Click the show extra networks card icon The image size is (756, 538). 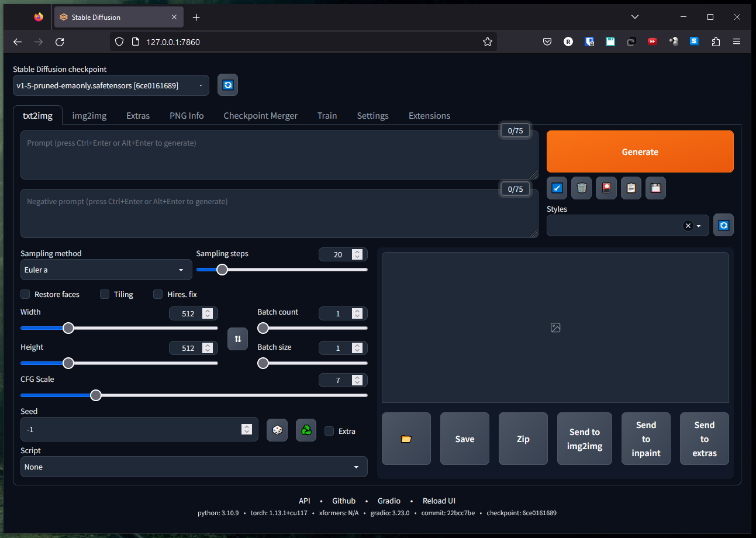(x=606, y=188)
